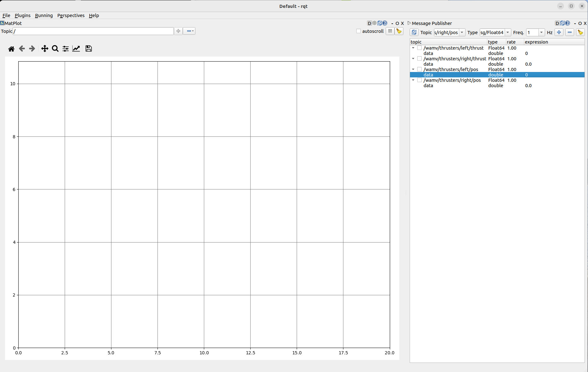Viewport: 588px width, 372px height.
Task: Open the publisher Topic dropdown
Action: pos(462,32)
